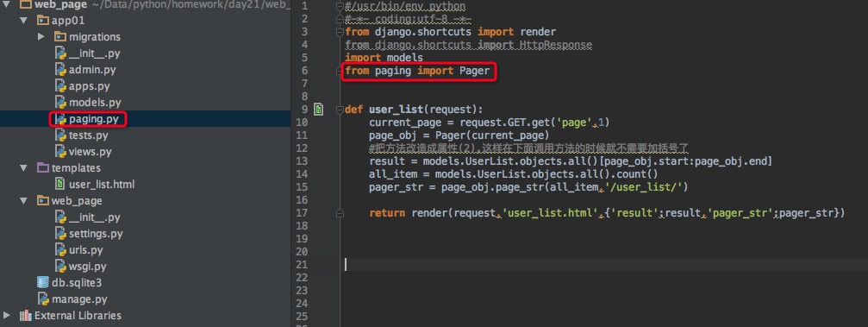The width and height of the screenshot is (868, 327).
Task: Click the gutter icon beside line 9
Action: [318, 109]
